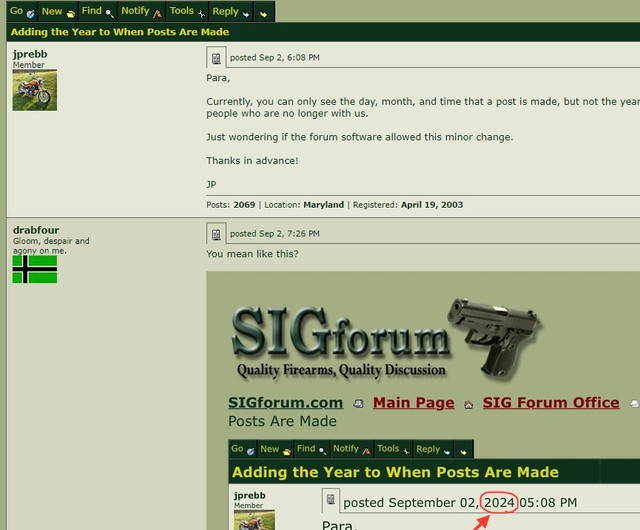Click the house icon next to Main Page
640x530 pixels.
[x=469, y=404]
